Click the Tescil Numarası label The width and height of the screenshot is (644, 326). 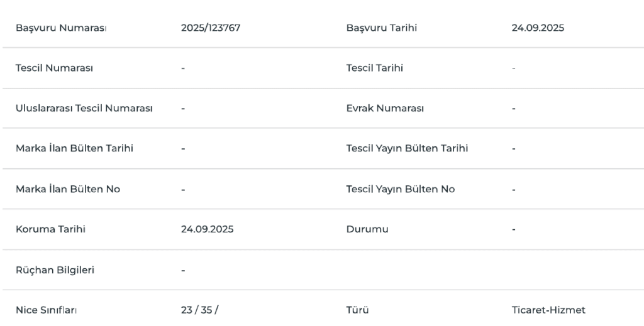(x=54, y=68)
